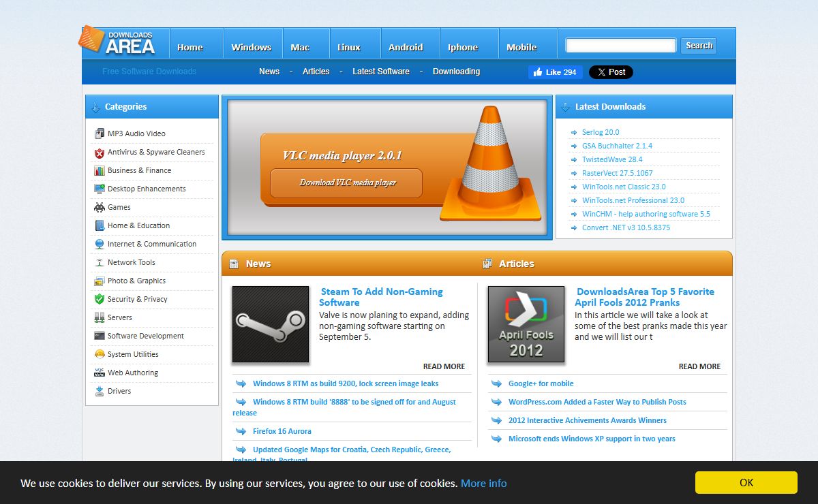Click the Web Authoring W3C icon
This screenshot has height=504, width=818.
click(x=100, y=373)
